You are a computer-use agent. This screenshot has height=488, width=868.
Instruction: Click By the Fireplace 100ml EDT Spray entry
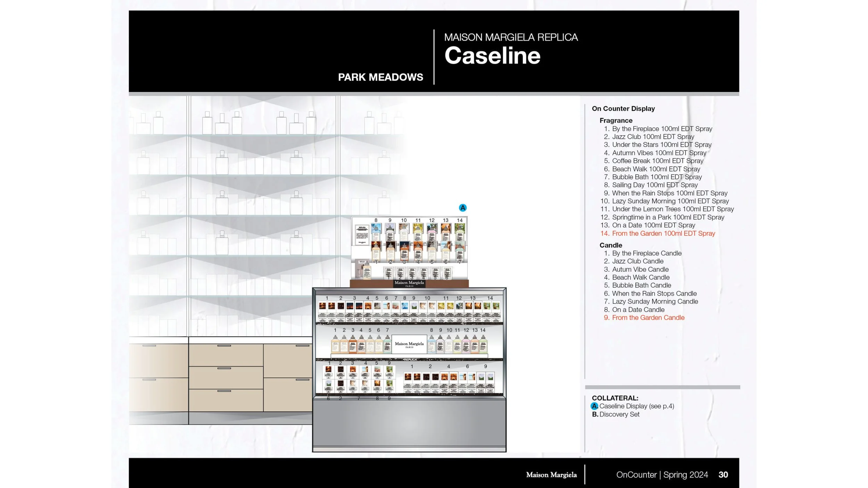coord(662,129)
